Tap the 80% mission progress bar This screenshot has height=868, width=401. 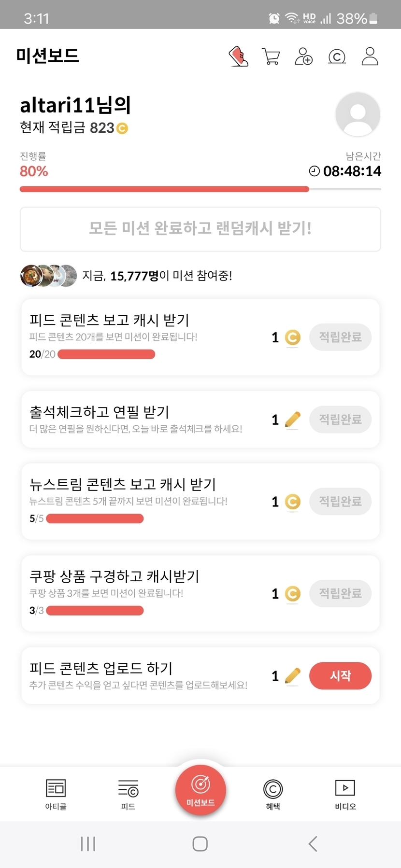tap(200, 189)
